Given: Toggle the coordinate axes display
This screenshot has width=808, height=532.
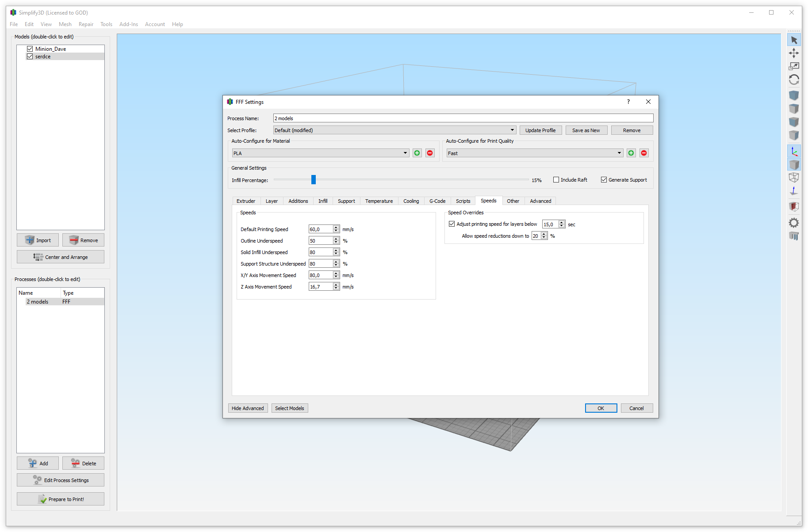Looking at the screenshot, I should (x=794, y=152).
